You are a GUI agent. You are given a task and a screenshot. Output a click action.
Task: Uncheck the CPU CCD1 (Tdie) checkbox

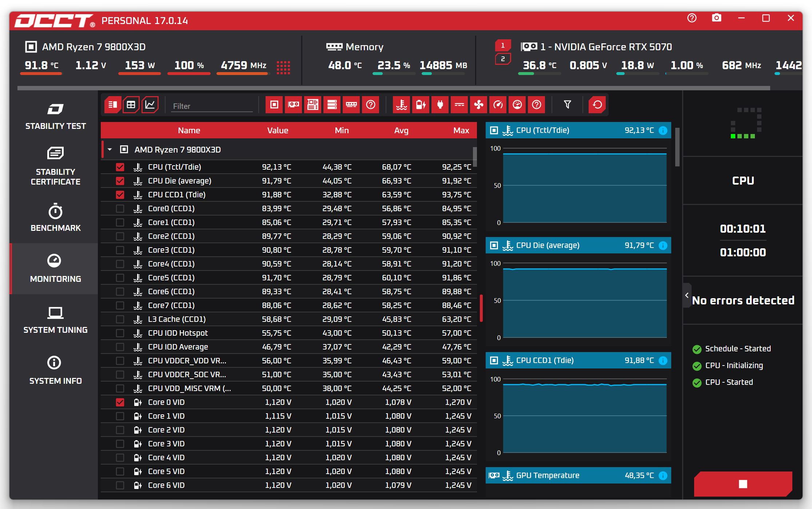[120, 195]
